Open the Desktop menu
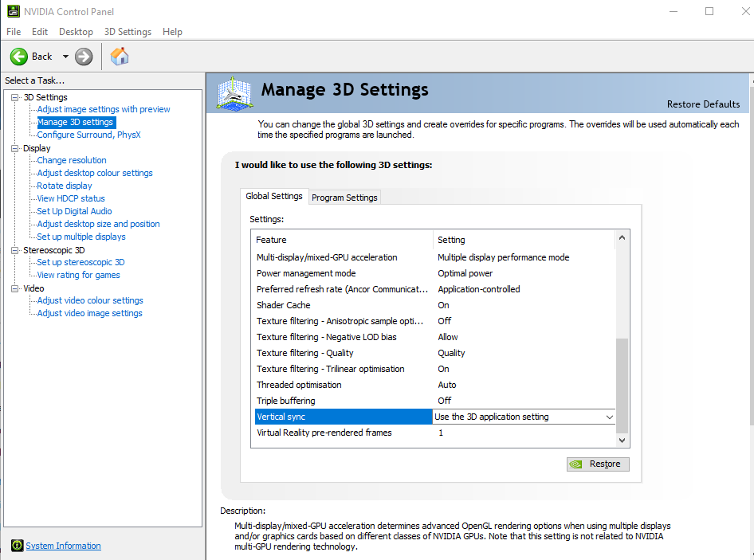 76,32
